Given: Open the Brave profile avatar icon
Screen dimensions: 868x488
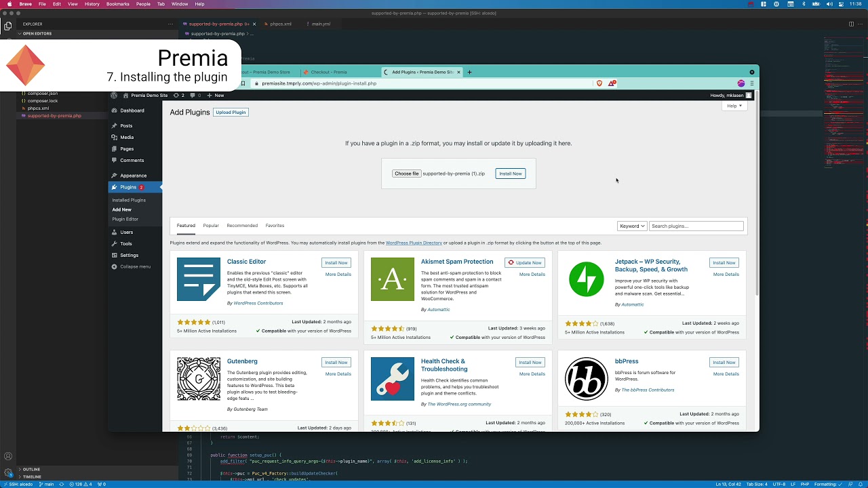Looking at the screenshot, I should click(x=741, y=83).
